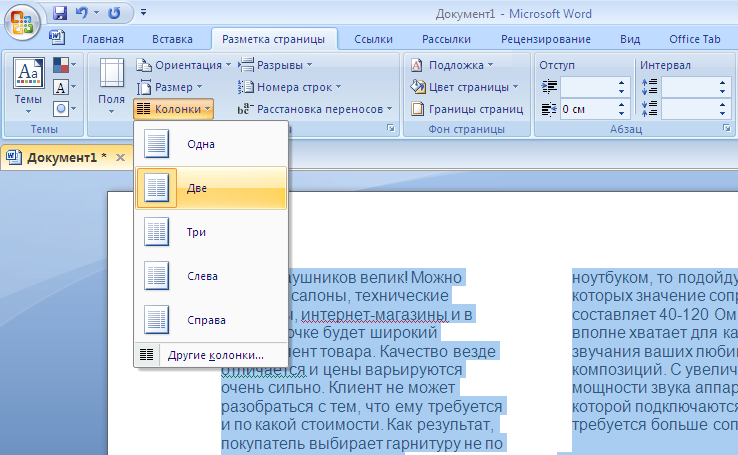Choose Три three column layout

[x=211, y=232]
